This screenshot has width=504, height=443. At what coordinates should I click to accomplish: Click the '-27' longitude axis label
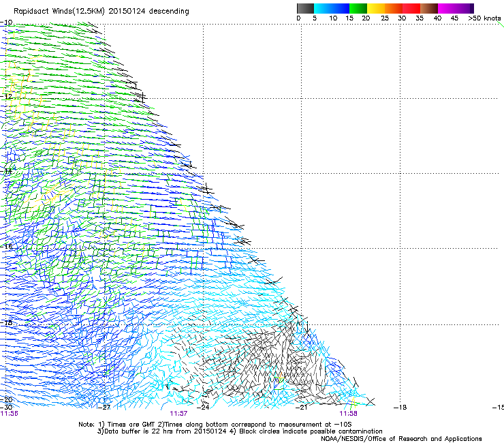(x=104, y=408)
